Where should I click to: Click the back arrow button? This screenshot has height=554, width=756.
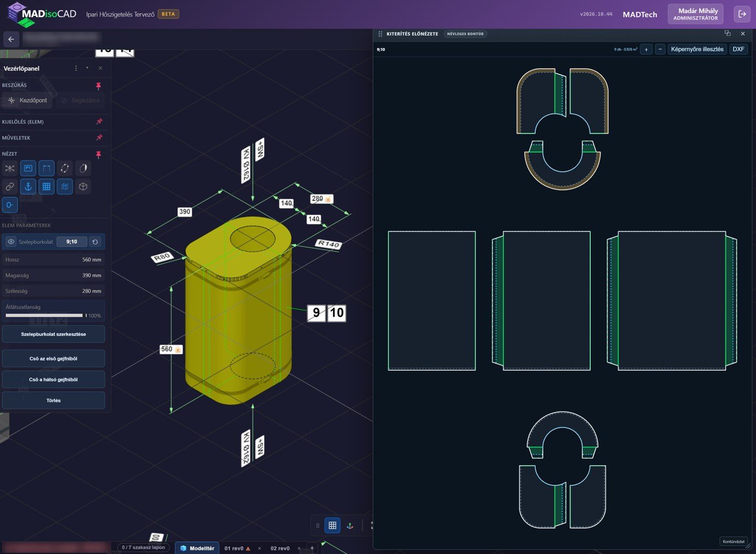click(11, 39)
